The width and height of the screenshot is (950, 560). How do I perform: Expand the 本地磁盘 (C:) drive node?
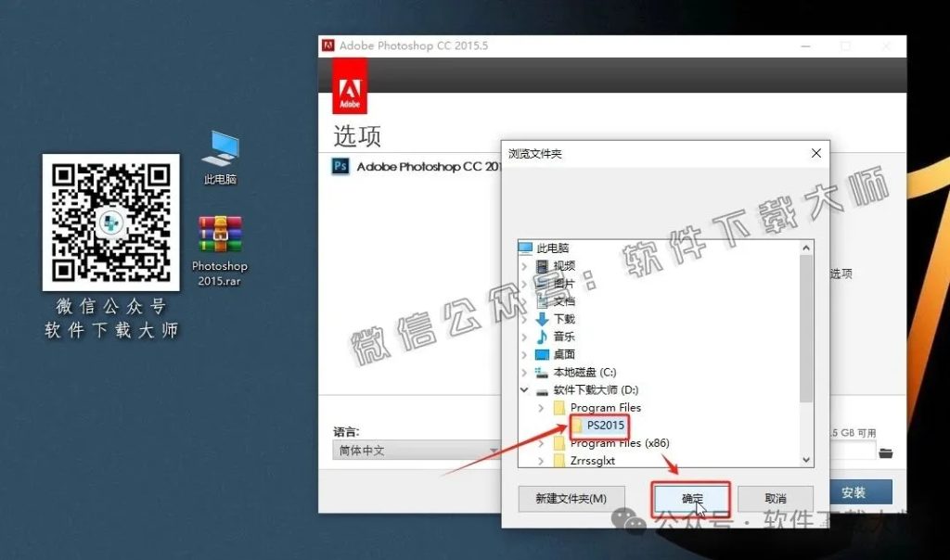point(525,372)
